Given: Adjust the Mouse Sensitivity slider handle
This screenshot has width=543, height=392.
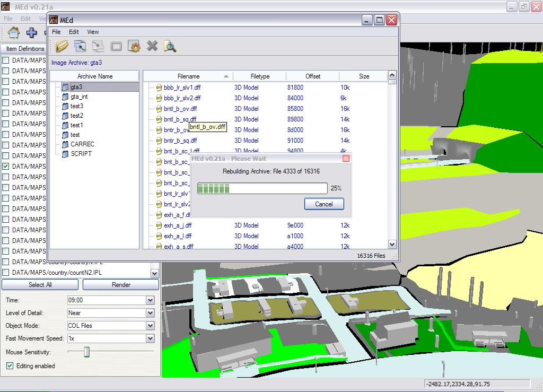Looking at the screenshot, I should coord(86,352).
